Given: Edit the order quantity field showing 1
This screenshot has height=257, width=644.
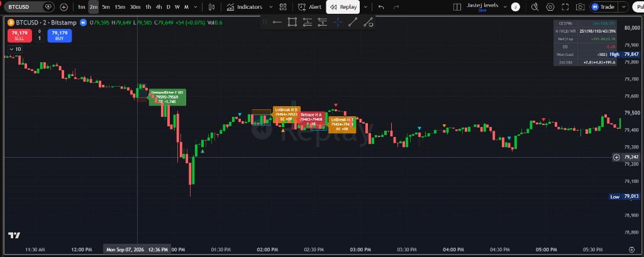Looking at the screenshot, I should [40, 38].
